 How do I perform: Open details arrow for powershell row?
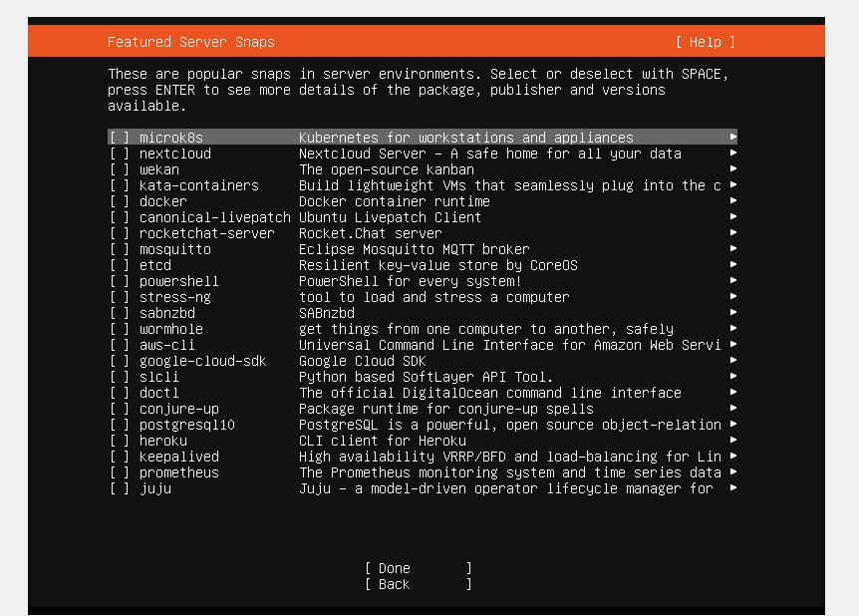pos(733,279)
